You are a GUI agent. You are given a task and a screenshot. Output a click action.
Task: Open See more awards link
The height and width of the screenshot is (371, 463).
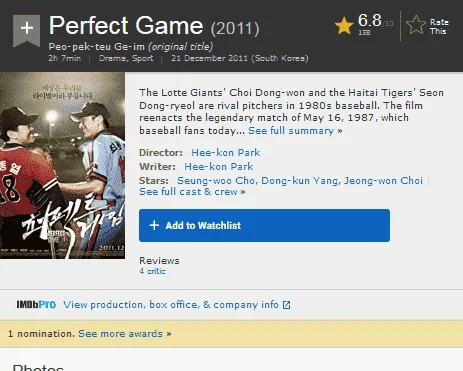(x=125, y=334)
